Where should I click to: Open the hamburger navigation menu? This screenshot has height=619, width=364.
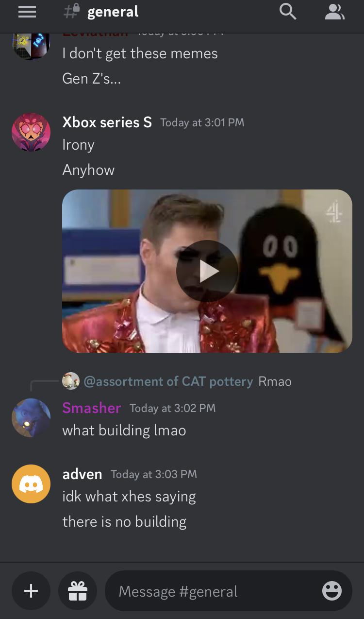pyautogui.click(x=27, y=12)
